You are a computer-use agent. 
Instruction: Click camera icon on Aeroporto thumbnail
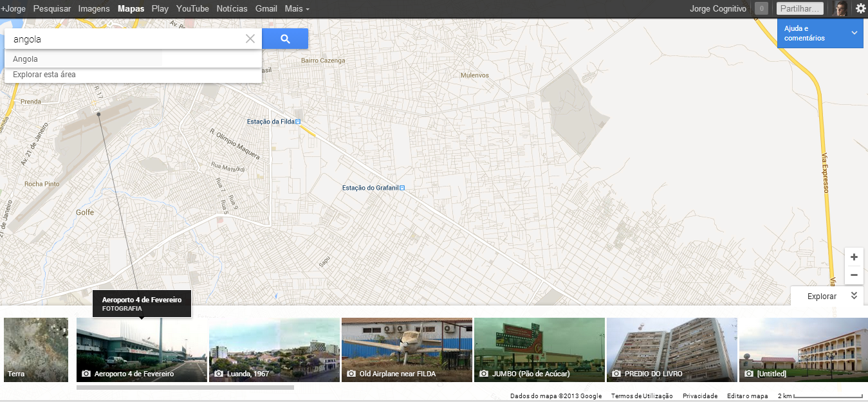pyautogui.click(x=86, y=374)
